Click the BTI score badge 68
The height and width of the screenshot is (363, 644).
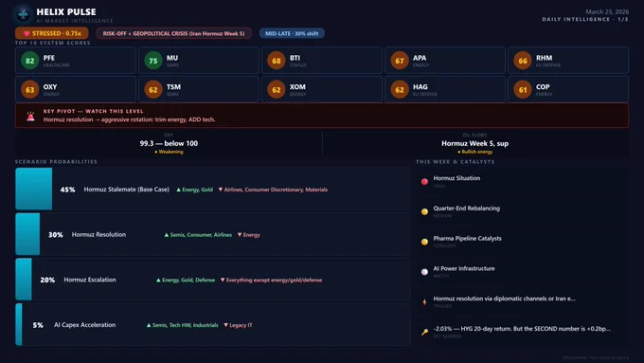tap(277, 61)
